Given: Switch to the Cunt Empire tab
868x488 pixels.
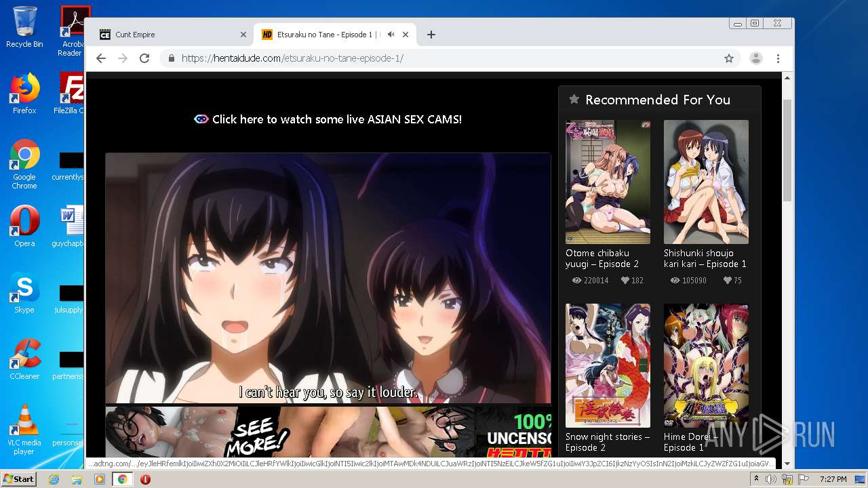Looking at the screenshot, I should [173, 35].
